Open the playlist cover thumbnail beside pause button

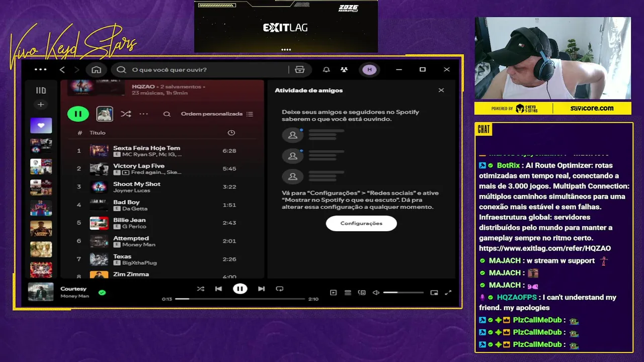(105, 114)
